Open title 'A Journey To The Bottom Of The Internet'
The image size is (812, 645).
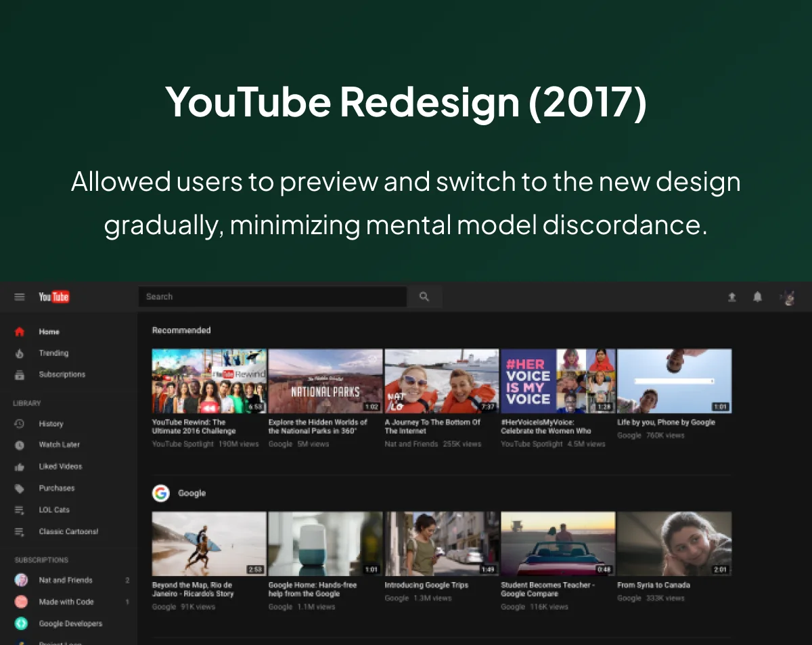click(x=432, y=426)
